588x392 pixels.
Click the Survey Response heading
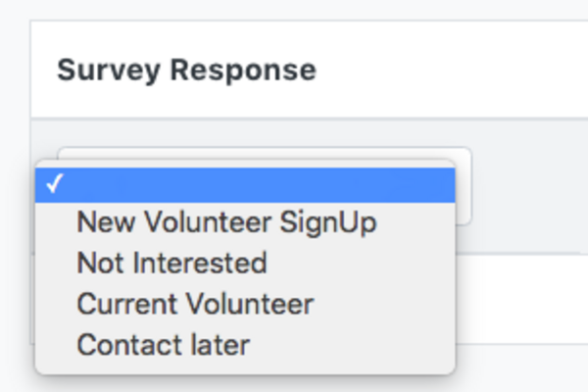(186, 71)
